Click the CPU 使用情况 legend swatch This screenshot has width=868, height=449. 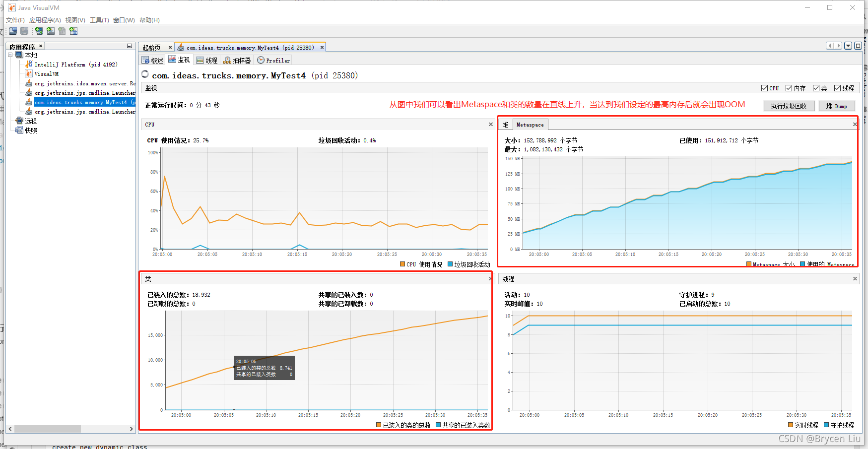402,264
